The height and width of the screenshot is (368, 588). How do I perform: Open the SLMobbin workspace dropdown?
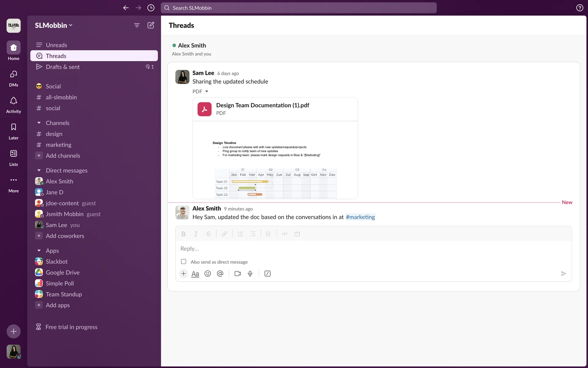click(54, 25)
